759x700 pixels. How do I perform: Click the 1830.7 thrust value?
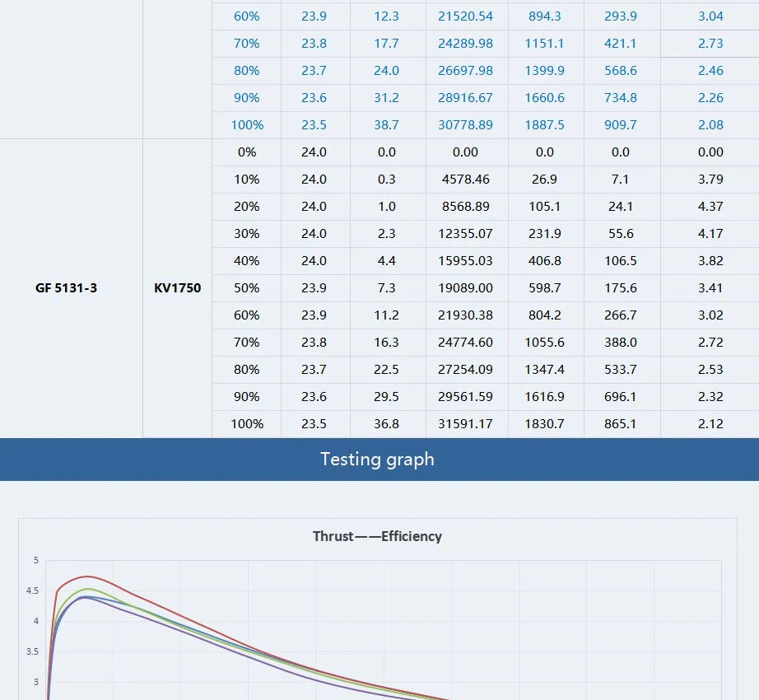coord(544,424)
